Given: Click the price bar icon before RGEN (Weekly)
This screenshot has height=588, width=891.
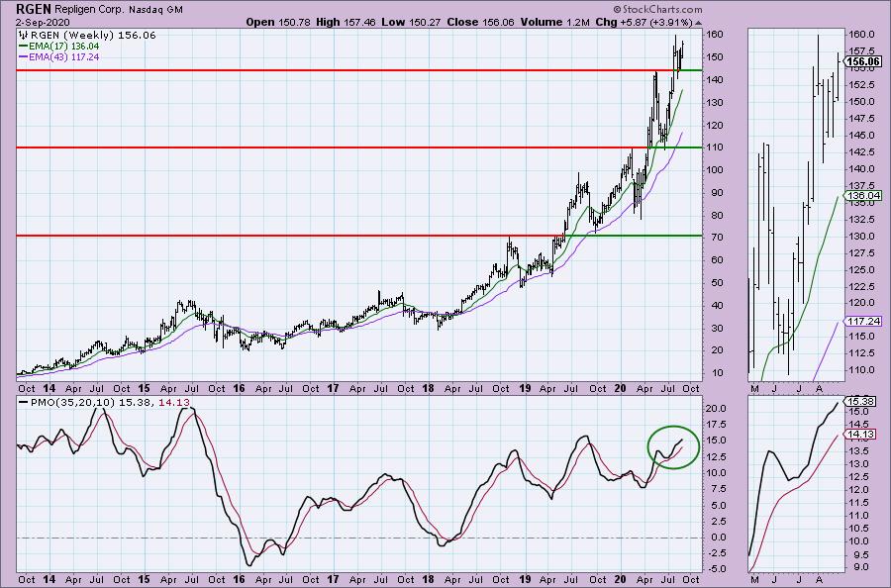Looking at the screenshot, I should point(25,36).
